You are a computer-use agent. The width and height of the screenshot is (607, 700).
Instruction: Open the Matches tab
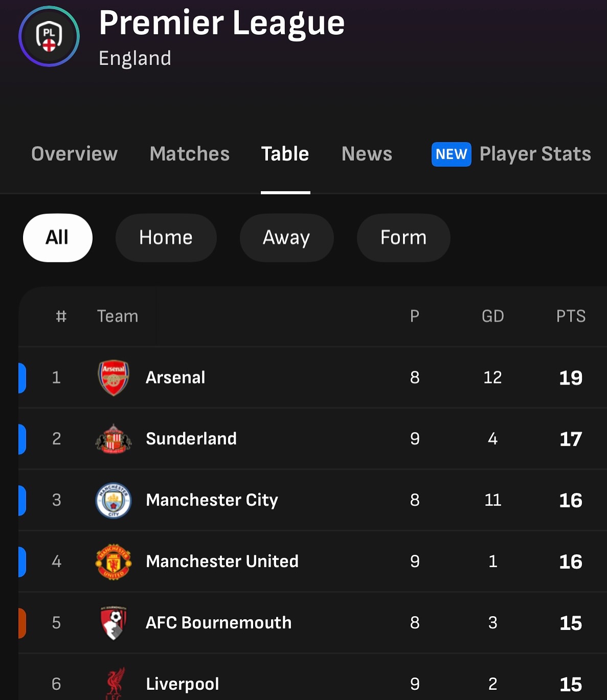[x=190, y=154]
